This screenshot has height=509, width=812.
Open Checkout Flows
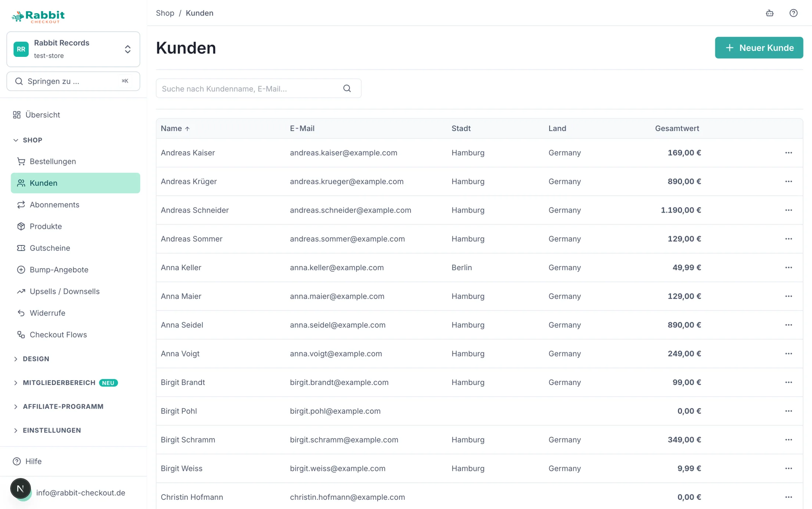pyautogui.click(x=75, y=335)
